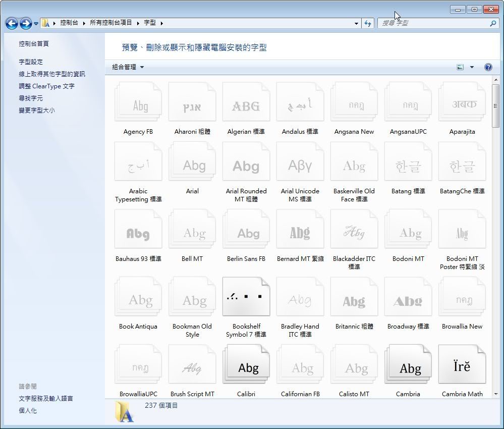504x429 pixels.
Task: Select the BatangChe font icon
Action: [462, 162]
